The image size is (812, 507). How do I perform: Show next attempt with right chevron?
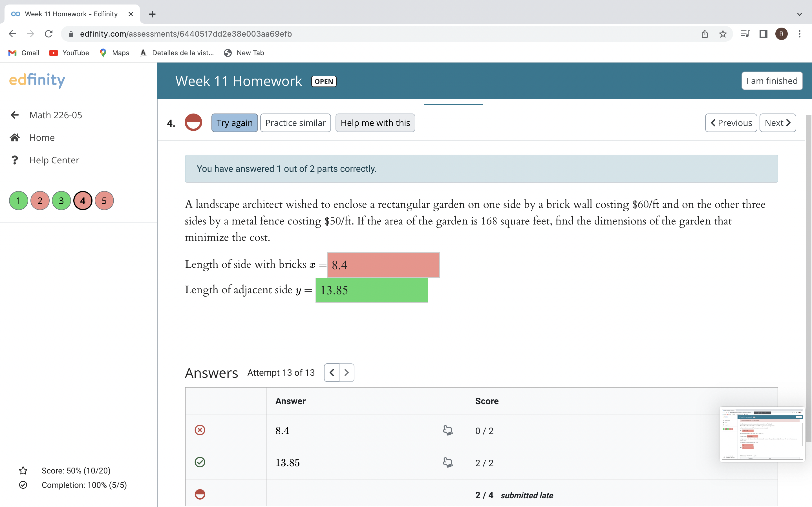(347, 373)
